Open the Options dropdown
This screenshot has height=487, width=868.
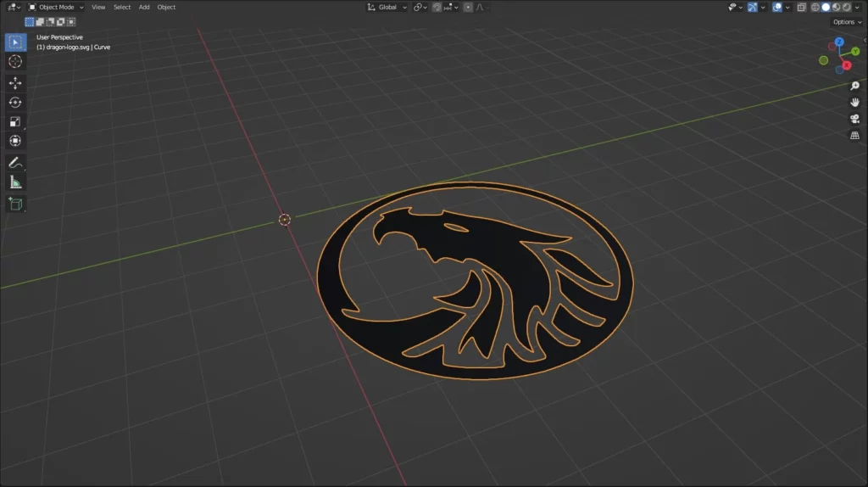847,22
